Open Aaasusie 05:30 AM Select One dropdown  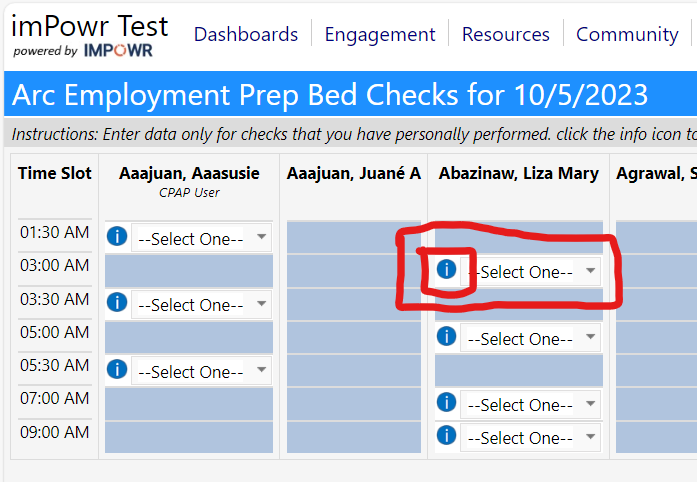coord(201,371)
